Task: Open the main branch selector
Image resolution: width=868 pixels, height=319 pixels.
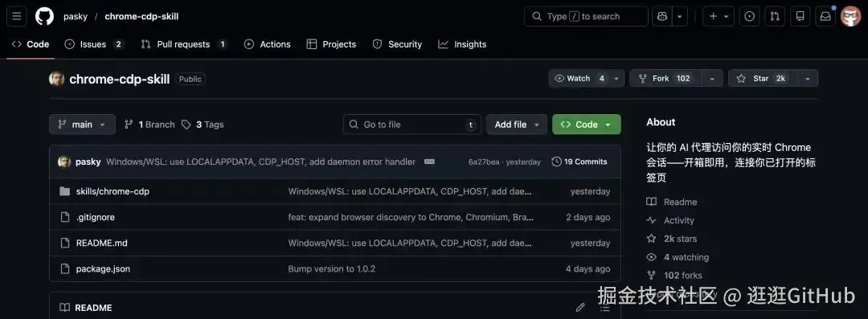Action: [x=82, y=125]
